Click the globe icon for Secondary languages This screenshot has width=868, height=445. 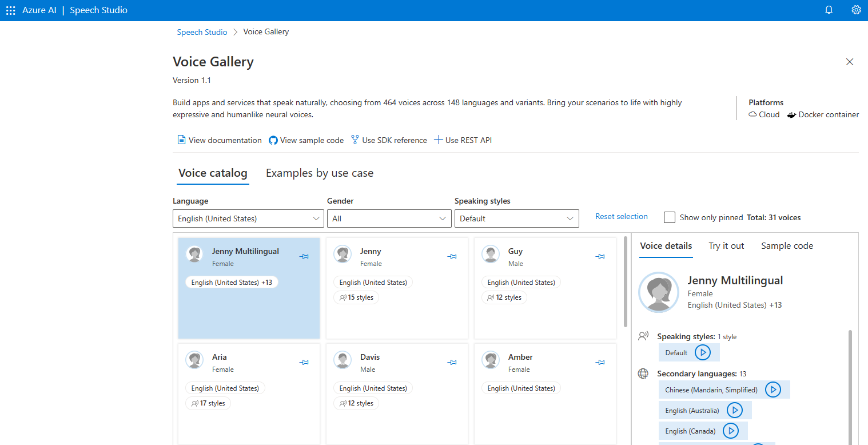(x=643, y=374)
